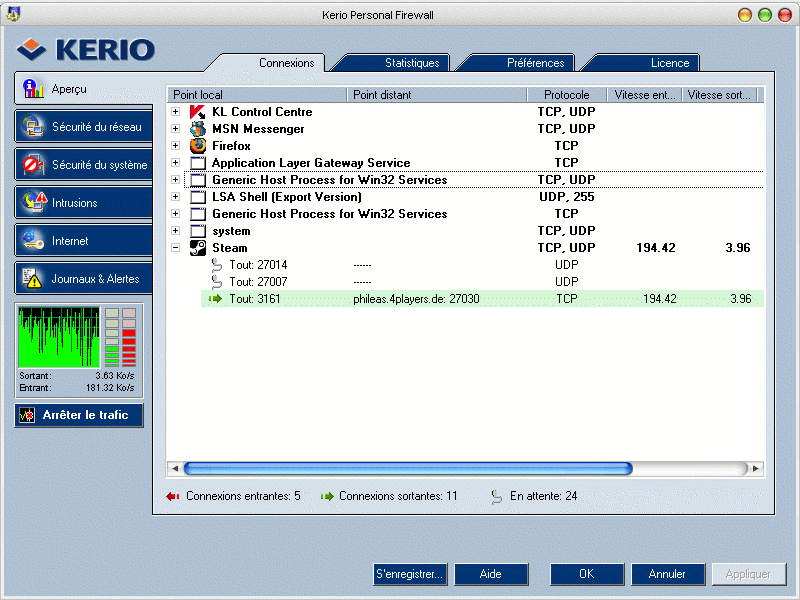Expand the KL Control Centre entry
This screenshot has width=800, height=600.
pos(176,112)
